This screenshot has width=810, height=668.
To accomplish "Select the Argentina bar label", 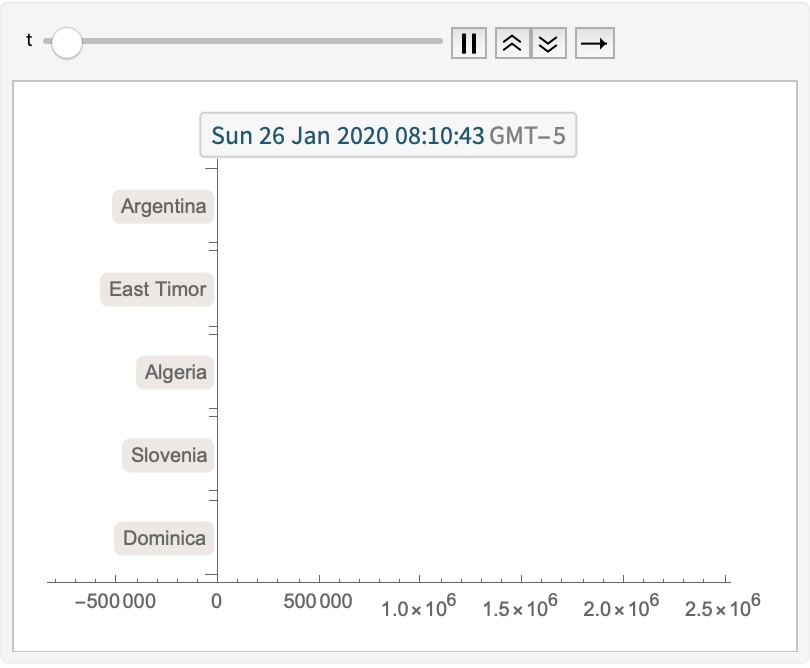I will pyautogui.click(x=162, y=206).
